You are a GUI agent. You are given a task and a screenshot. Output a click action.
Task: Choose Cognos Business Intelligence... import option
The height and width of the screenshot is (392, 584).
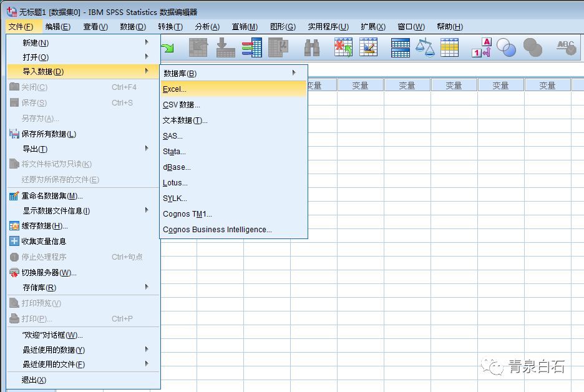233,230
